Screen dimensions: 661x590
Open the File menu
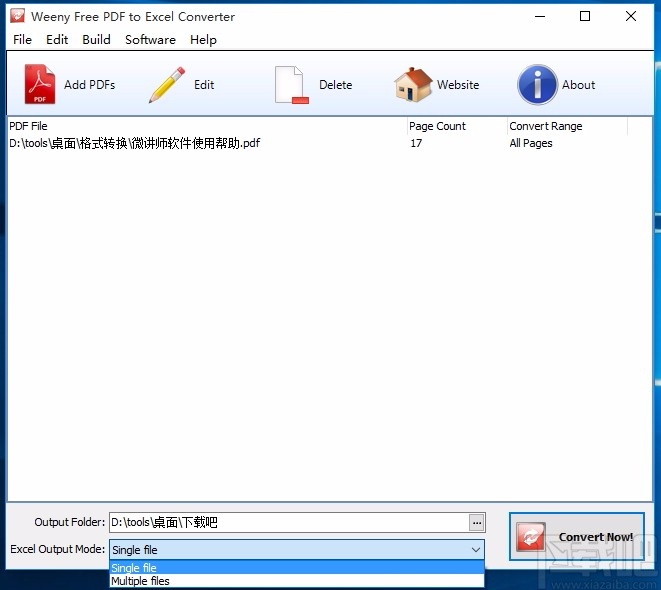click(x=22, y=40)
